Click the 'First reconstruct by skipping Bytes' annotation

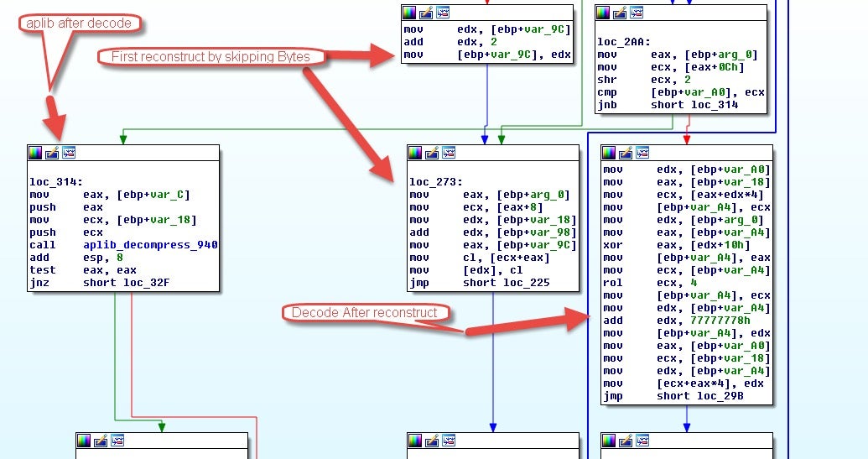coord(205,57)
